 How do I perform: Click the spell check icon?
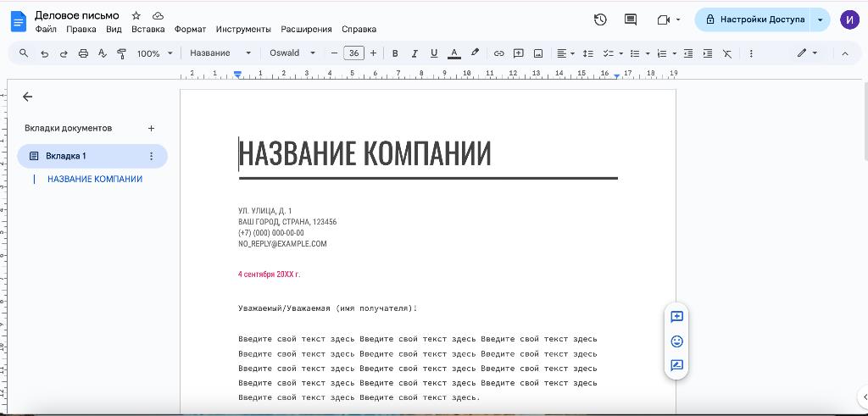(x=102, y=53)
